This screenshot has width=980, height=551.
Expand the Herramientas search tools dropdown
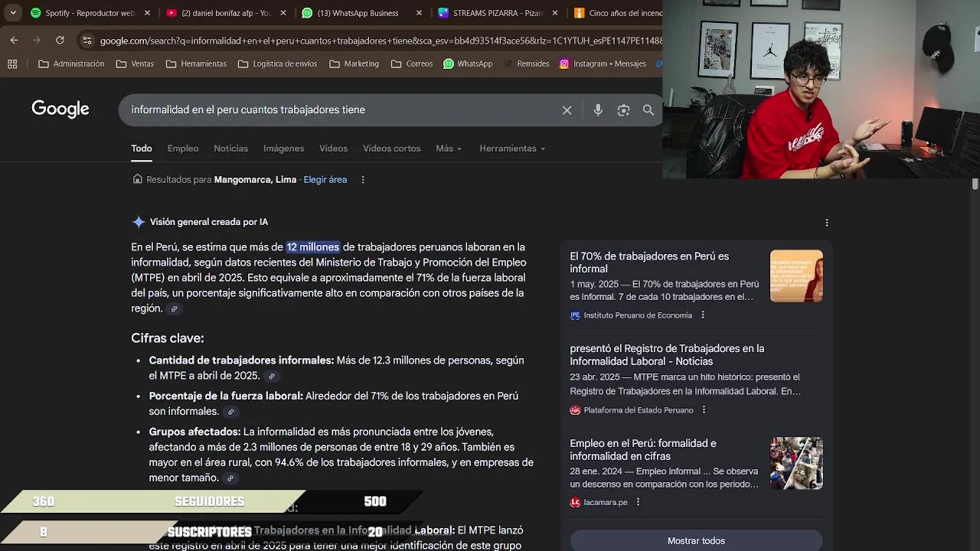(512, 148)
